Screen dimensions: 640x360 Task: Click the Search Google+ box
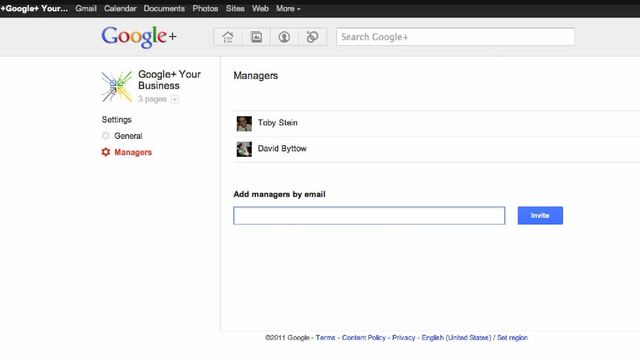click(456, 37)
